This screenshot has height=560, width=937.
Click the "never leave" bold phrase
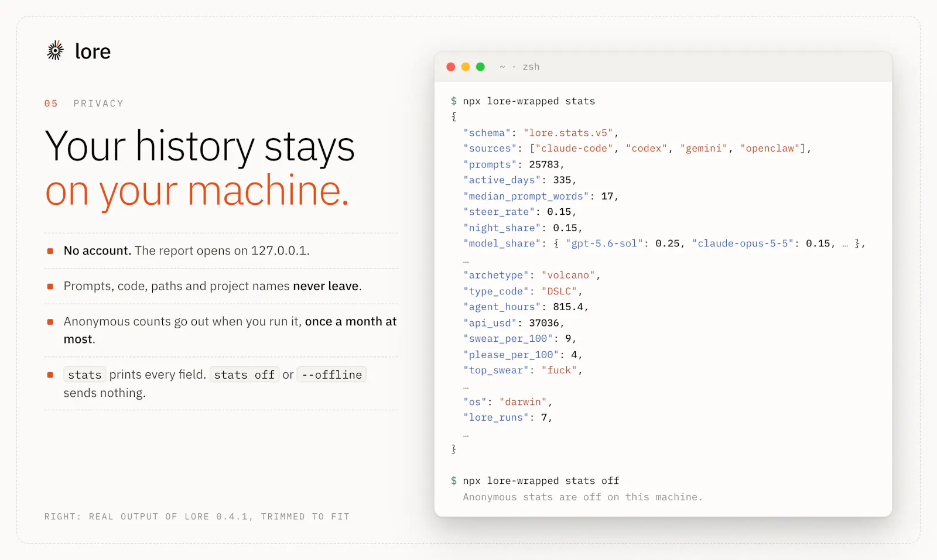click(326, 286)
